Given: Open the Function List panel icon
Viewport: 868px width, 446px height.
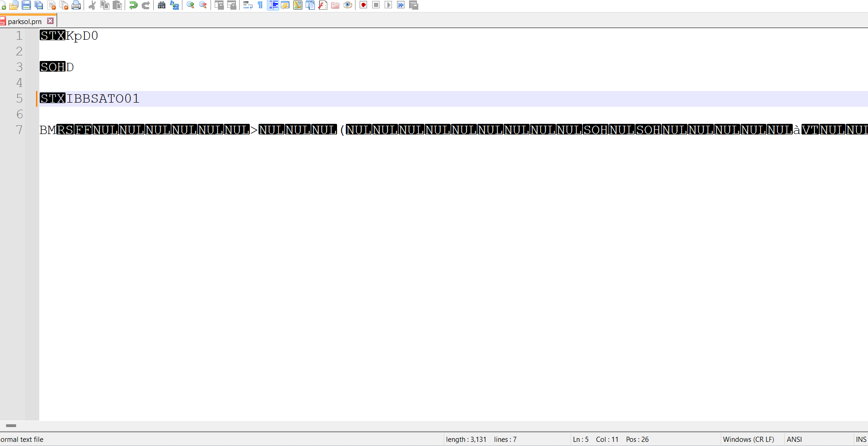Looking at the screenshot, I should pyautogui.click(x=323, y=5).
